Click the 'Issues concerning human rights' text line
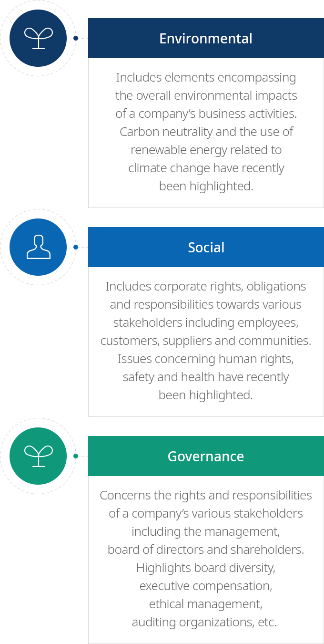The width and height of the screenshot is (324, 644). click(206, 359)
